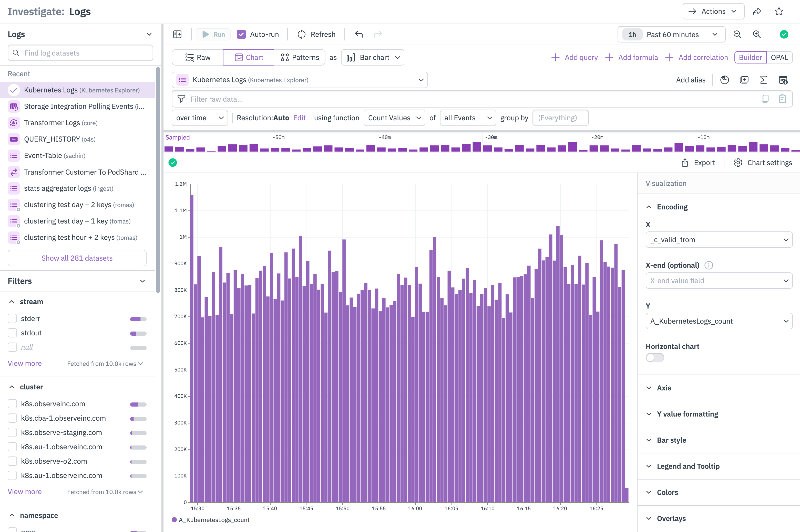Switch to the Patterns tab

(300, 57)
